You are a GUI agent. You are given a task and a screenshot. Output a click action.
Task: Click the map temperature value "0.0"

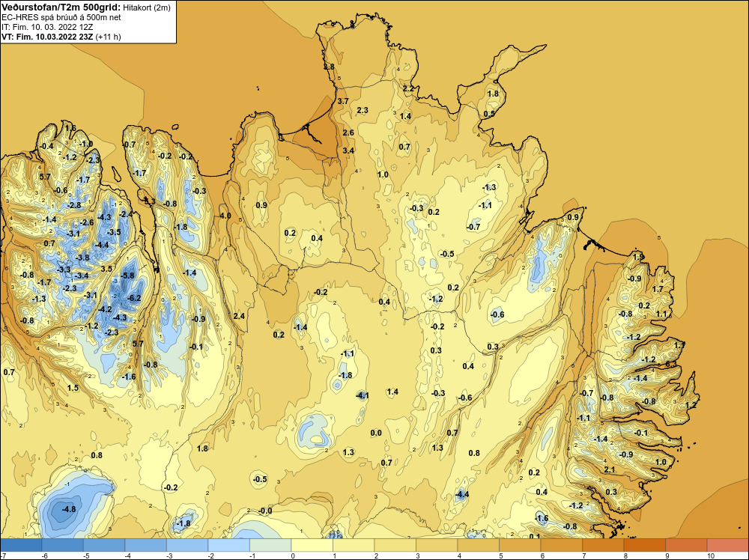click(x=376, y=433)
